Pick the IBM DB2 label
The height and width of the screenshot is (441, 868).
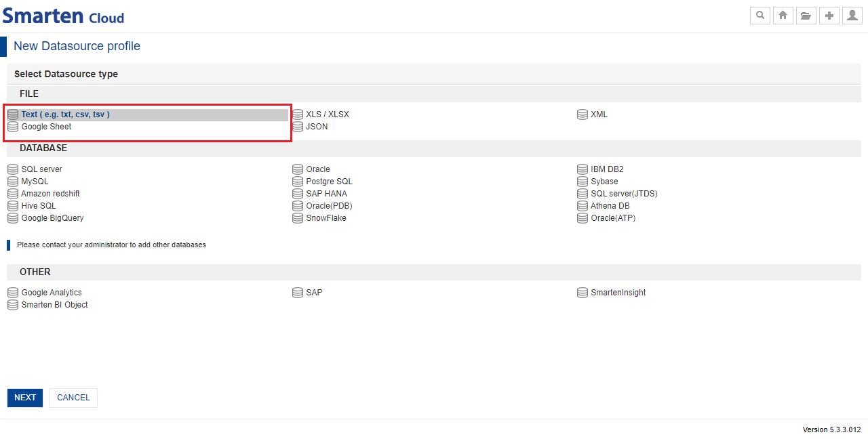pyautogui.click(x=607, y=169)
